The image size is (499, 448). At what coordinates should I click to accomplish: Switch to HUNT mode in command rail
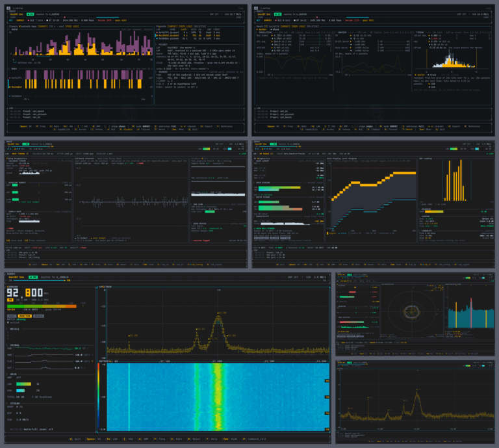pyautogui.click(x=12, y=316)
